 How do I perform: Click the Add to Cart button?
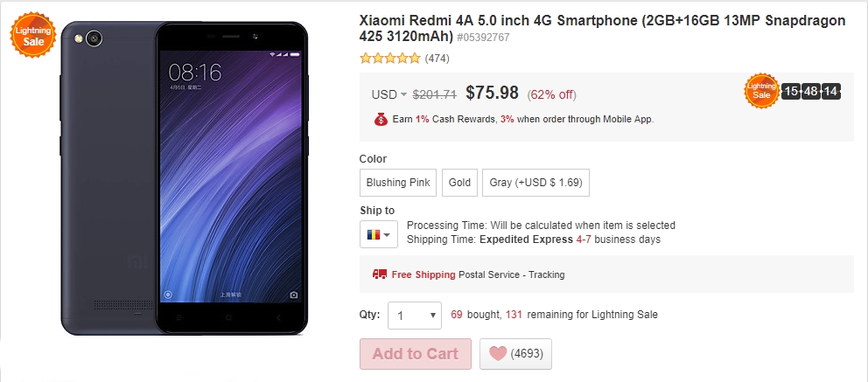(415, 354)
